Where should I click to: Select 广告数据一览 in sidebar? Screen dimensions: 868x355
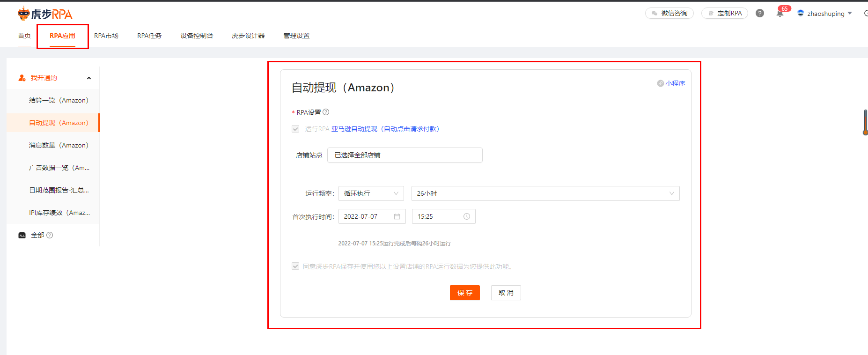point(53,168)
